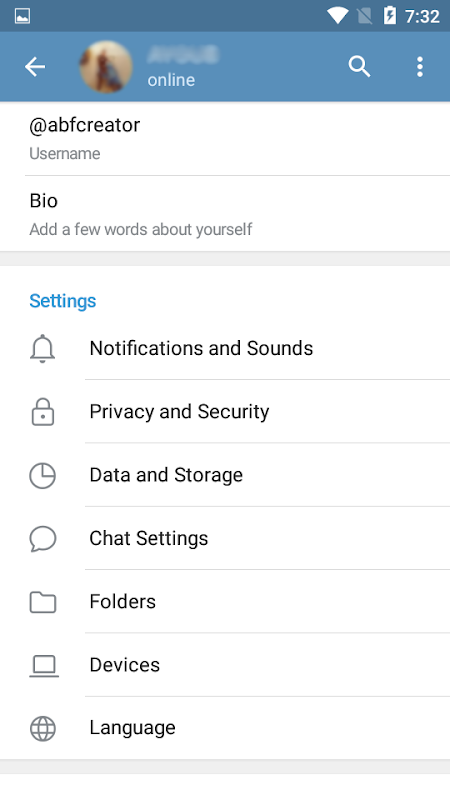Click the padlock privacy icon
Image resolution: width=450 pixels, height=800 pixels.
[42, 412]
